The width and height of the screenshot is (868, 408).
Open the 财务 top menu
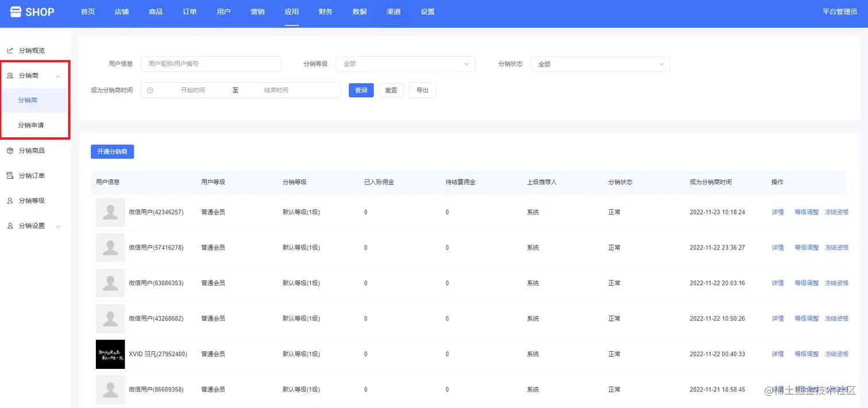coord(325,11)
